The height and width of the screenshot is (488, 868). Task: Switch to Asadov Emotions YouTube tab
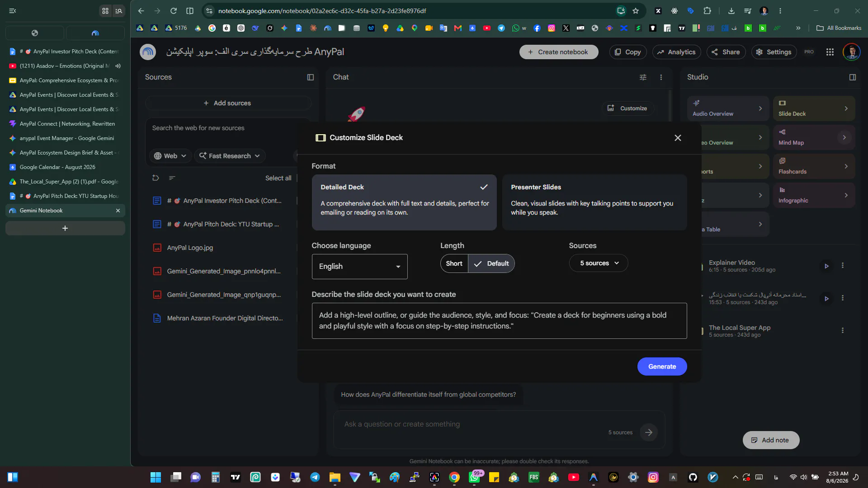(65, 66)
